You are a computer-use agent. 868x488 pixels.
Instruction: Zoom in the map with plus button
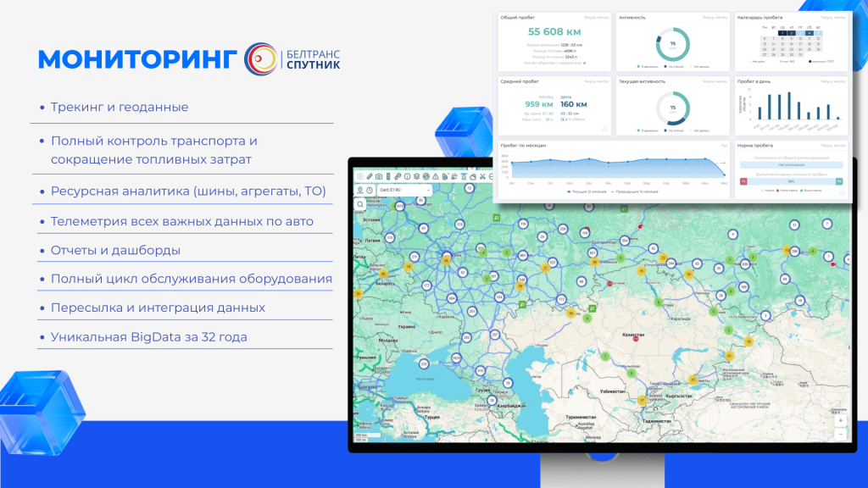[840, 420]
